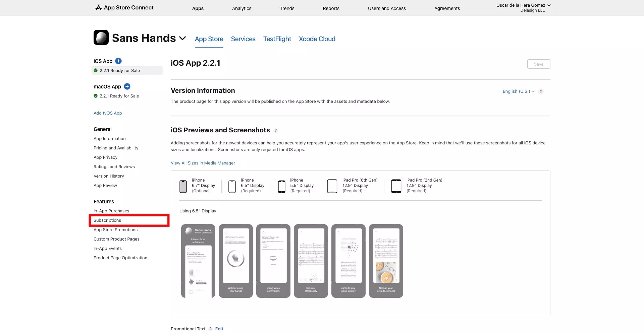Image resolution: width=644 pixels, height=334 pixels.
Task: Add a new iOS App version
Action: coord(118,61)
